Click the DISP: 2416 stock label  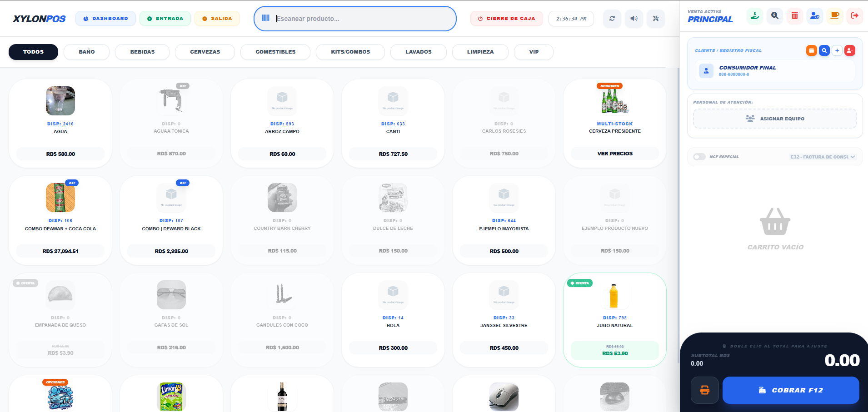click(x=60, y=124)
